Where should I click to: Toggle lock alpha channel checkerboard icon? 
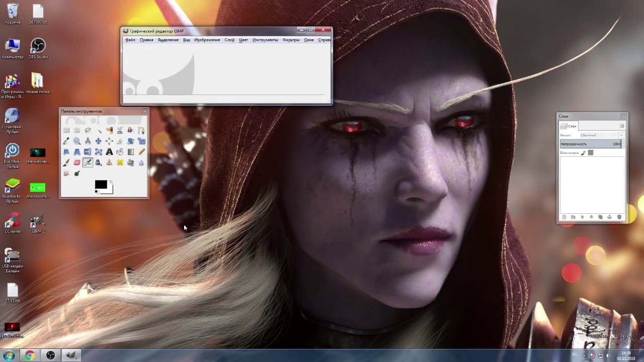click(x=591, y=153)
